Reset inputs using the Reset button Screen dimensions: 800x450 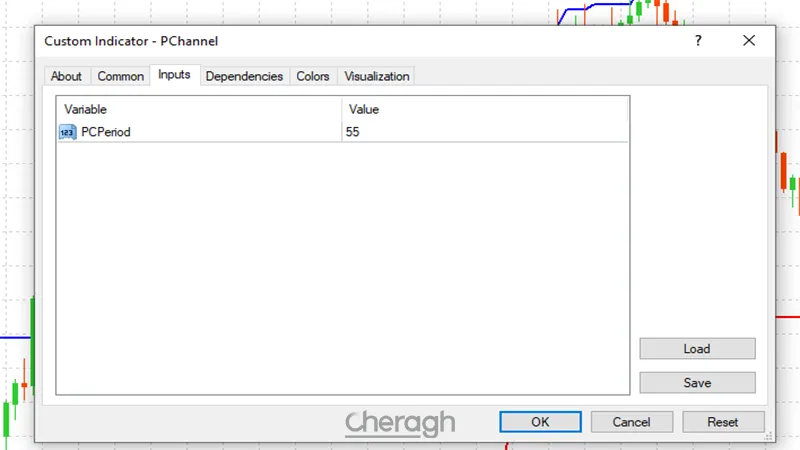[x=722, y=422]
